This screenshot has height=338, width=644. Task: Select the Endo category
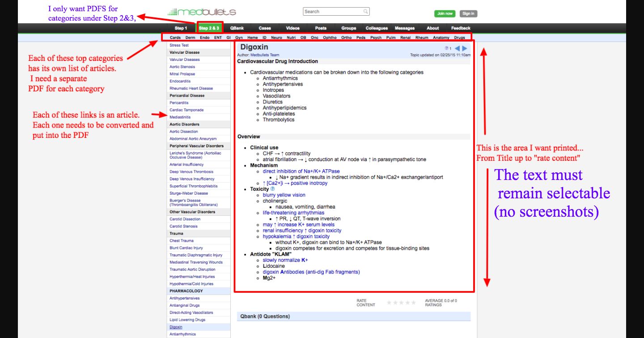click(x=205, y=38)
